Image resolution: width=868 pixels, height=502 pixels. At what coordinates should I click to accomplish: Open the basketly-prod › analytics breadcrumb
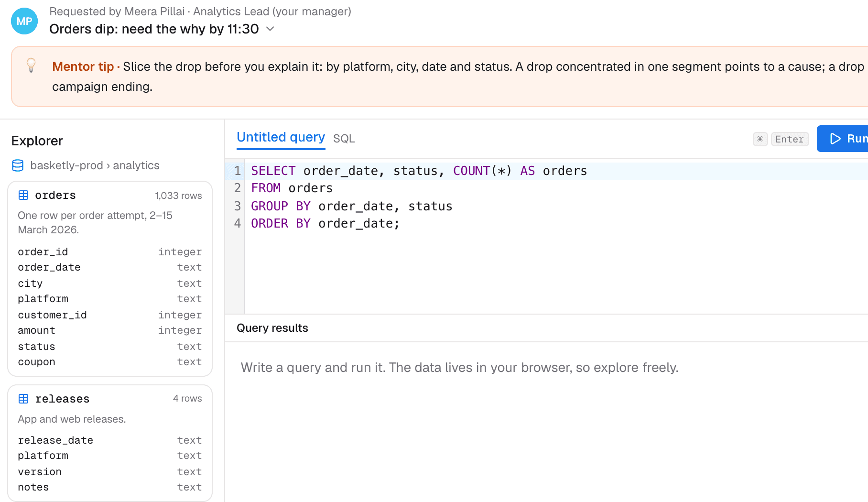(x=95, y=165)
